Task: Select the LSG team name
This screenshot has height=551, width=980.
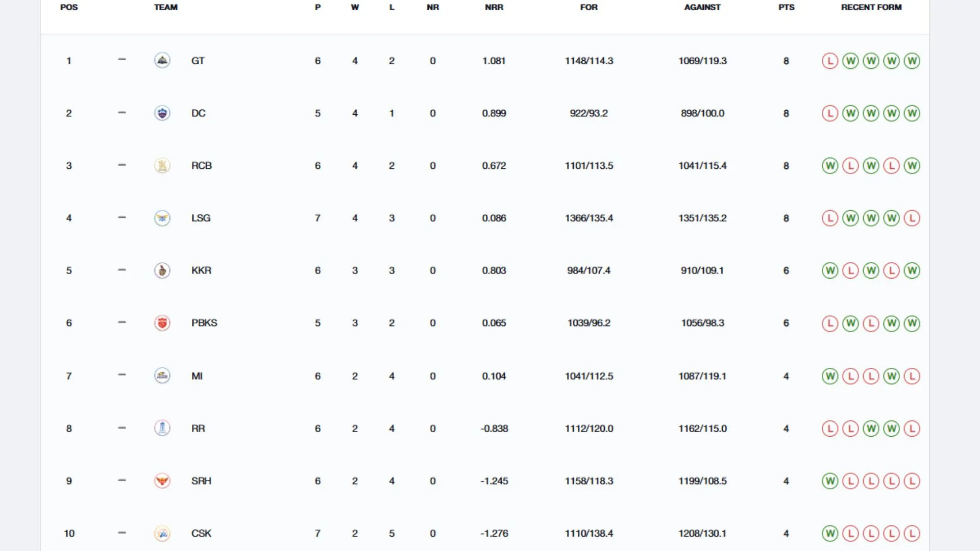Action: [x=201, y=218]
